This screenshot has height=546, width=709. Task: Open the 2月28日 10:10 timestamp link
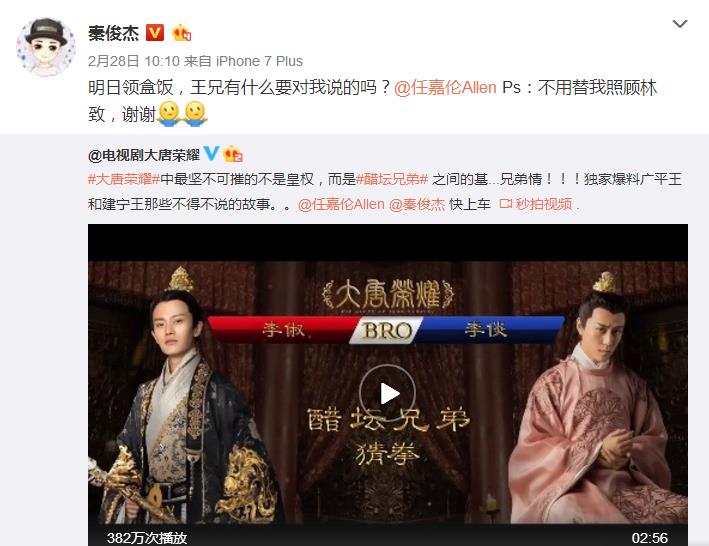133,61
